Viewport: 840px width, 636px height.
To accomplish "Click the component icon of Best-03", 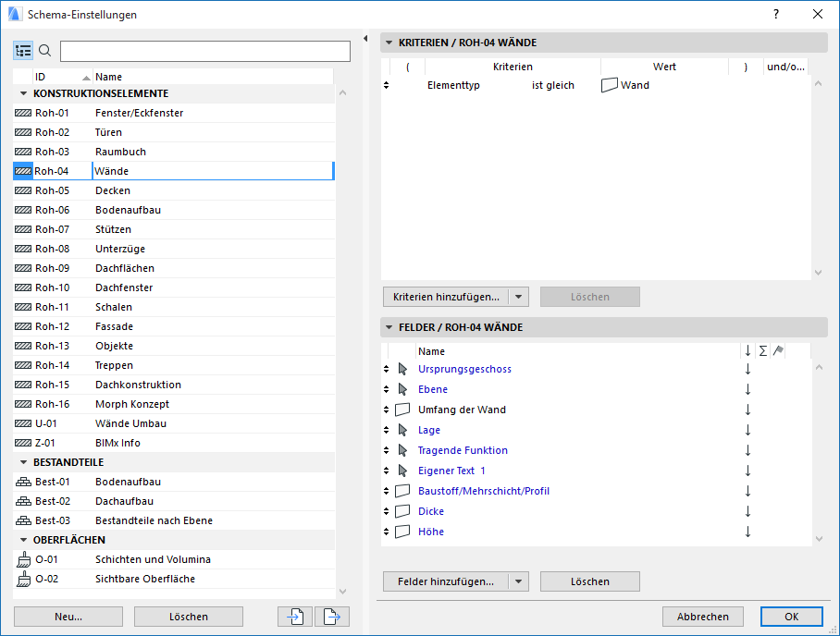I will (23, 520).
